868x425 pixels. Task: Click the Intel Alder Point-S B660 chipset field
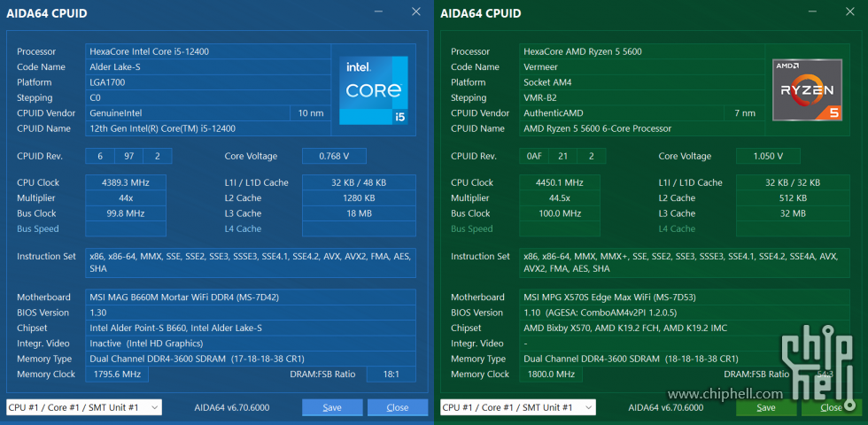[251, 328]
